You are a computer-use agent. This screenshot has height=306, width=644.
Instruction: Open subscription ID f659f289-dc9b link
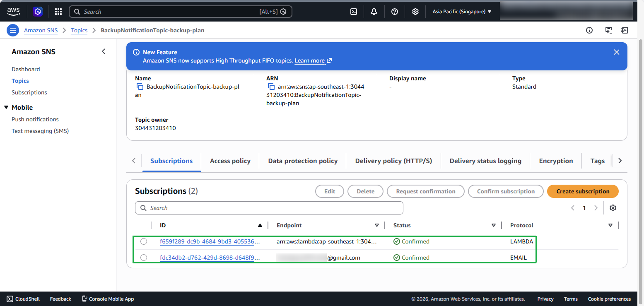click(210, 241)
